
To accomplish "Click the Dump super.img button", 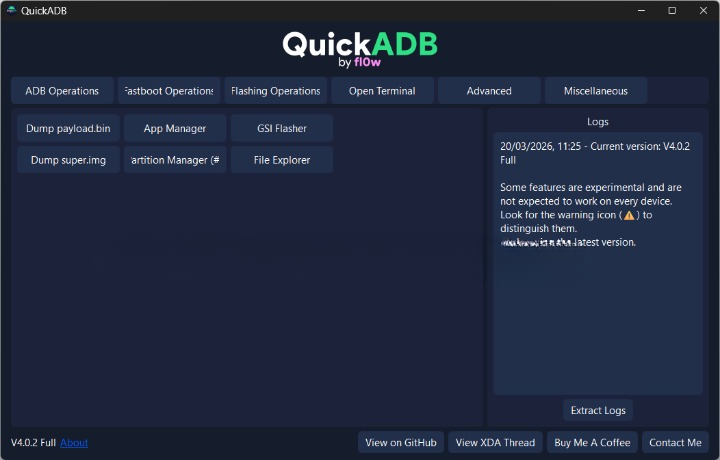I will 69,160.
